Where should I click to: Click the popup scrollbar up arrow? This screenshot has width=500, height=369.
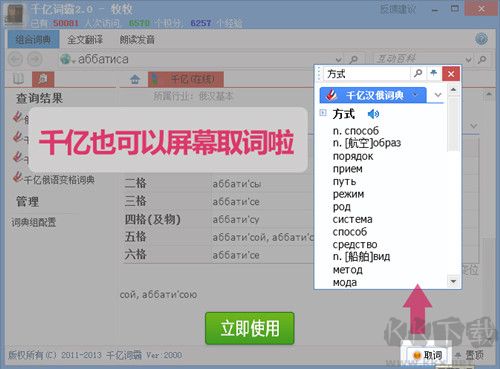point(453,90)
